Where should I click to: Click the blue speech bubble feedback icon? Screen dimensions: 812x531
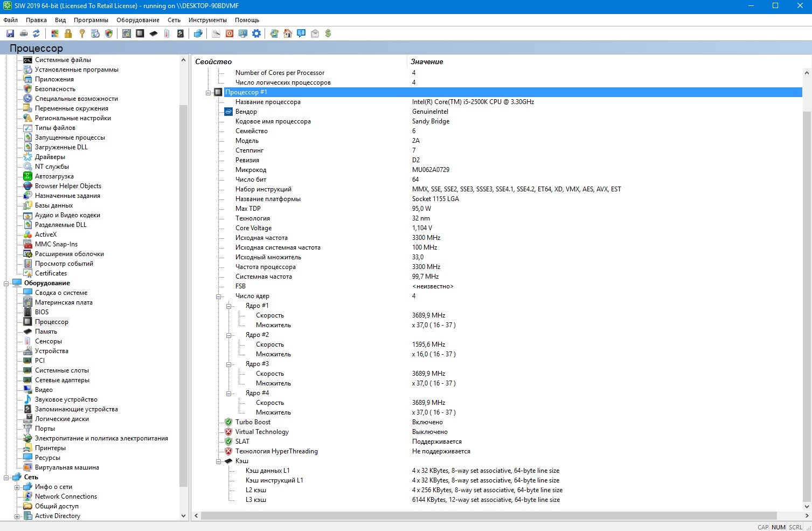pos(301,33)
